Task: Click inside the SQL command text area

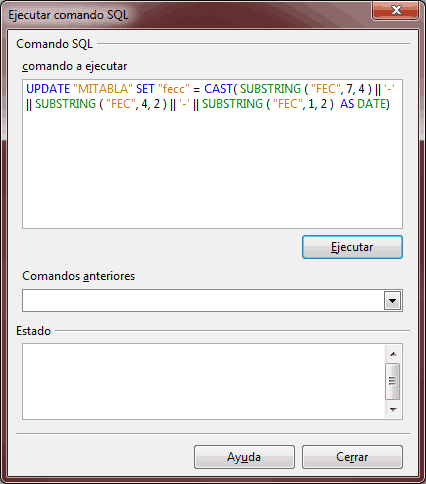Action: [212, 154]
